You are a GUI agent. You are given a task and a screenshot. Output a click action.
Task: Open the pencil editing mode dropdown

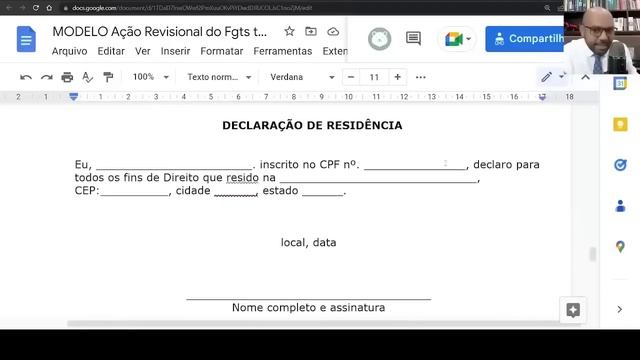(553, 77)
